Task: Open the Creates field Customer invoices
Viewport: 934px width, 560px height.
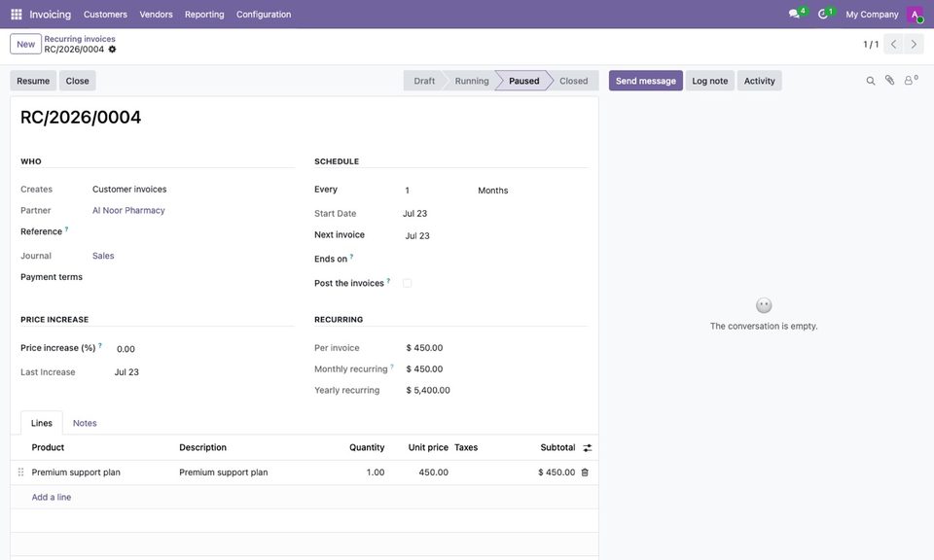Action: point(129,190)
